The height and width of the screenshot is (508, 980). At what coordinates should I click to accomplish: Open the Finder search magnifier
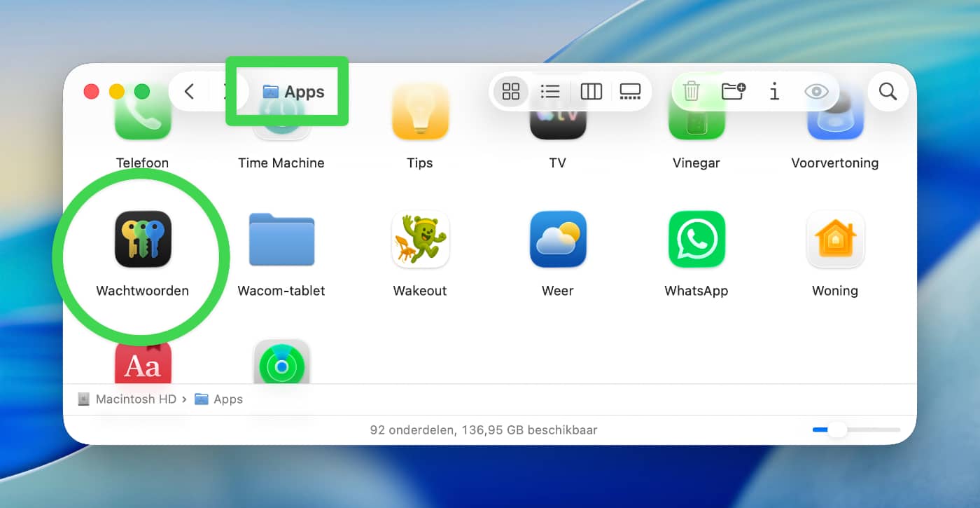pyautogui.click(x=888, y=92)
